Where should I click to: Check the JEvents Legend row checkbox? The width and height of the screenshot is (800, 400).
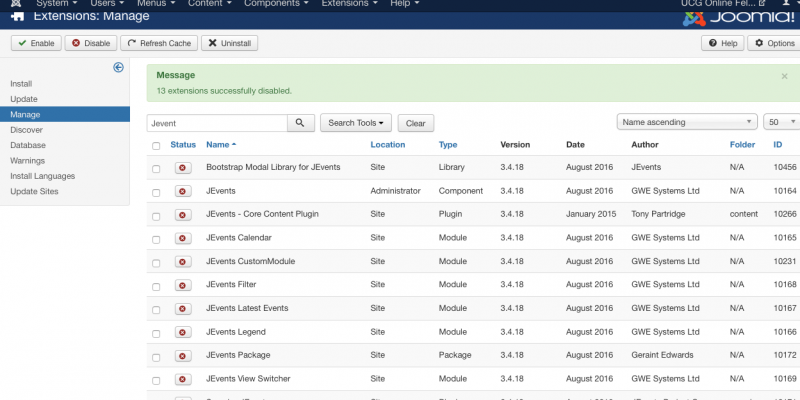click(x=156, y=333)
